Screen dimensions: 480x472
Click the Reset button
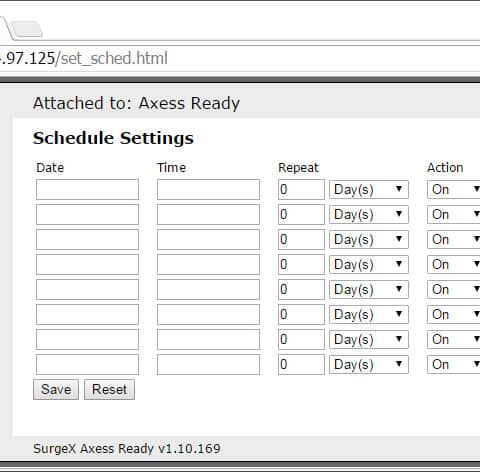pyautogui.click(x=109, y=389)
